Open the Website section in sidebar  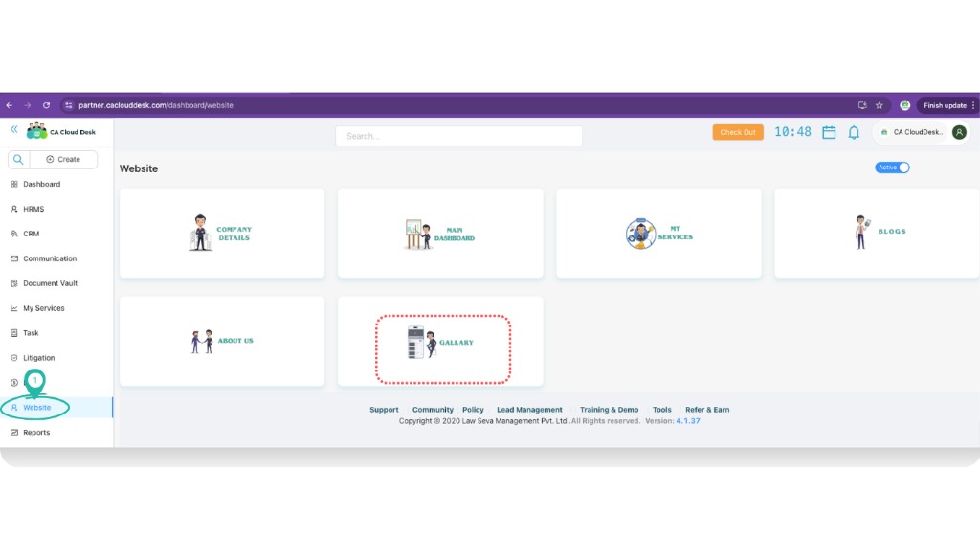(x=36, y=407)
